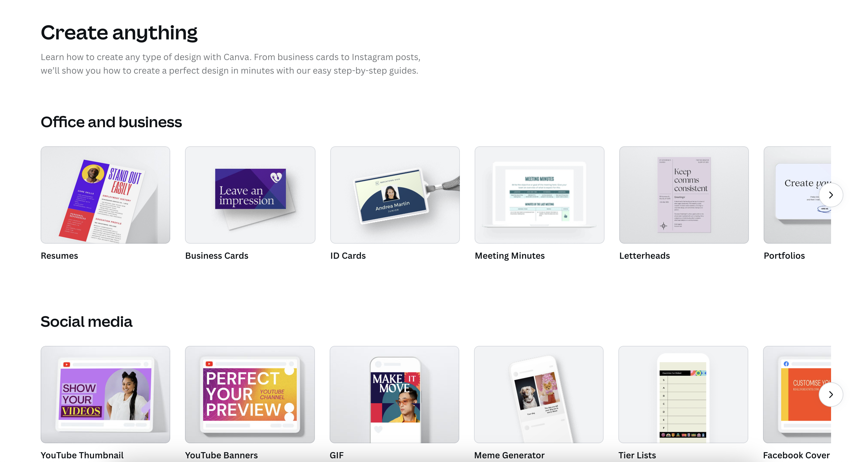
Task: Click the Letterheads template icon
Action: click(x=684, y=195)
